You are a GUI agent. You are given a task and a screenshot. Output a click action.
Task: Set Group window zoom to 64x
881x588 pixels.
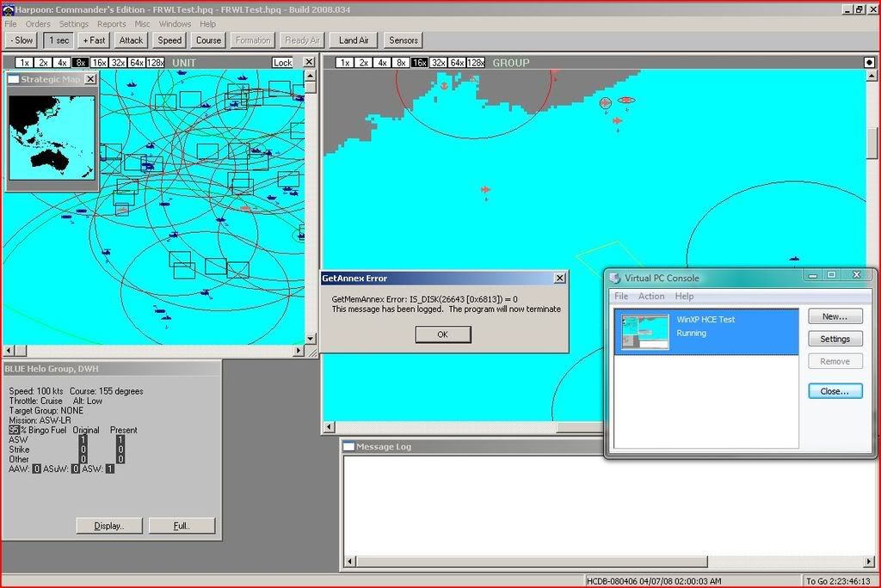point(457,63)
